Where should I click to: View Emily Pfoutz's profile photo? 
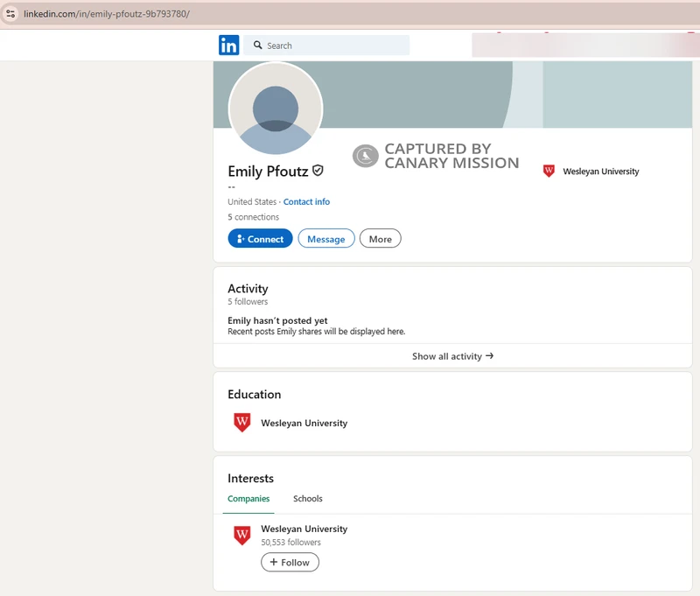[x=276, y=109]
